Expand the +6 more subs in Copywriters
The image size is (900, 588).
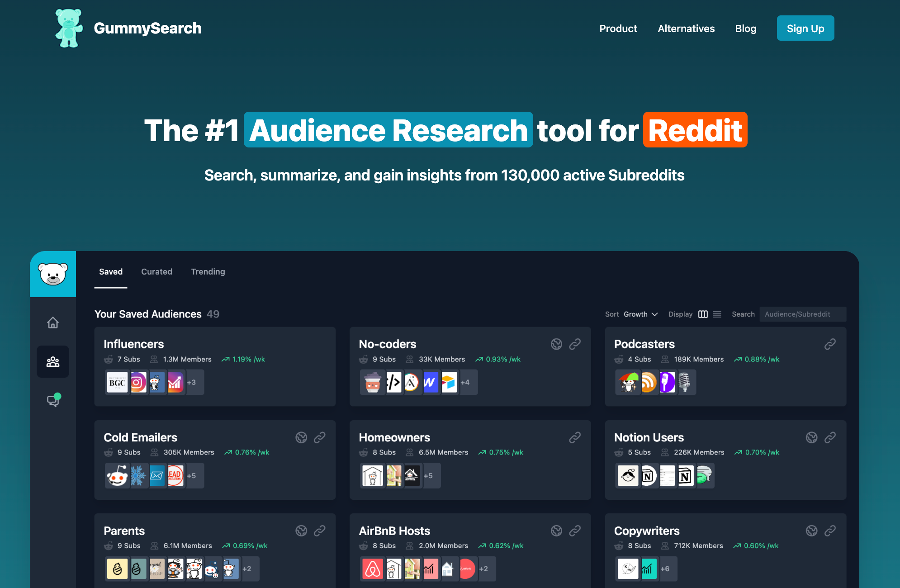click(665, 569)
